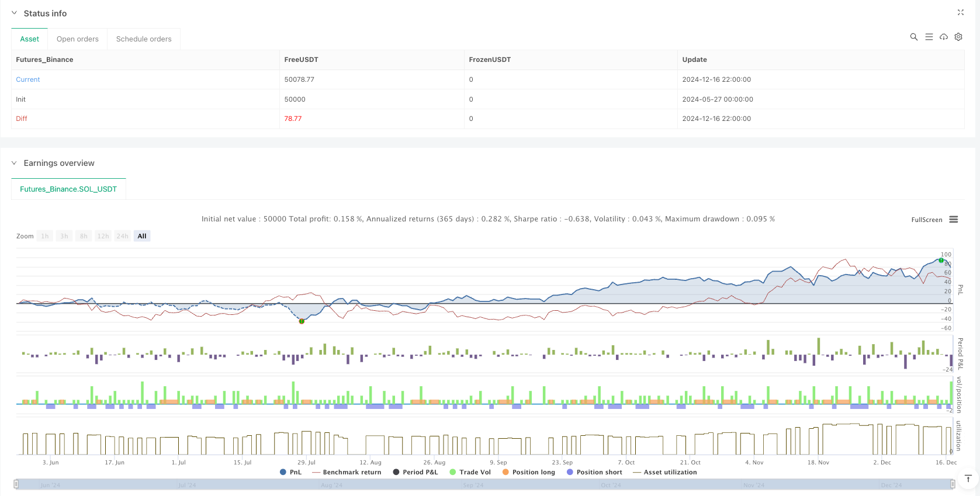The height and width of the screenshot is (496, 980).
Task: Click the FullScreen button
Action: [x=926, y=220]
